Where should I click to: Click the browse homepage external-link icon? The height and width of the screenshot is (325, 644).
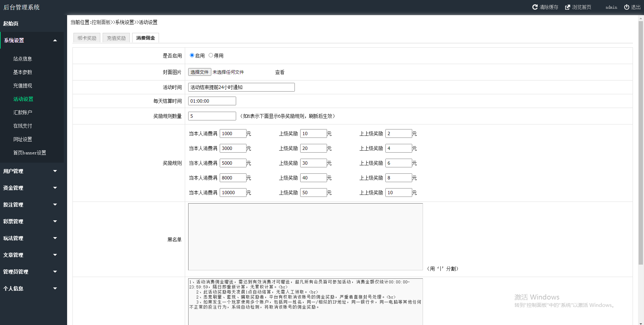pyautogui.click(x=568, y=7)
